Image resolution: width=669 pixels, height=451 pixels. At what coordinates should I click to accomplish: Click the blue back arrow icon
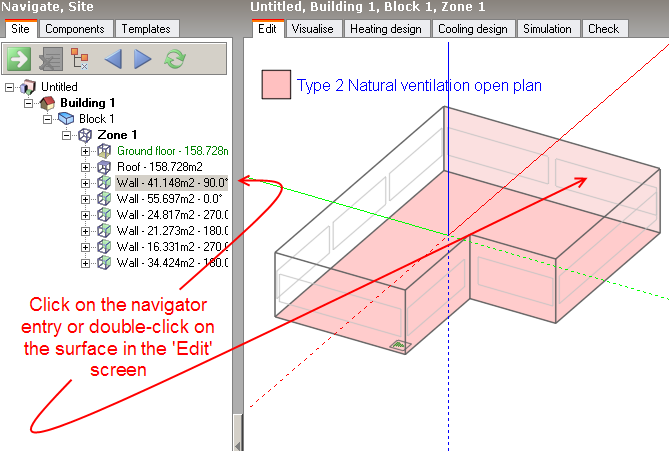(112, 59)
